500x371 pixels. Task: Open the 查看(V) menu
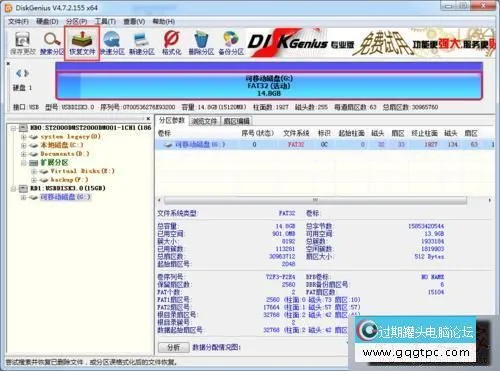[x=134, y=22]
